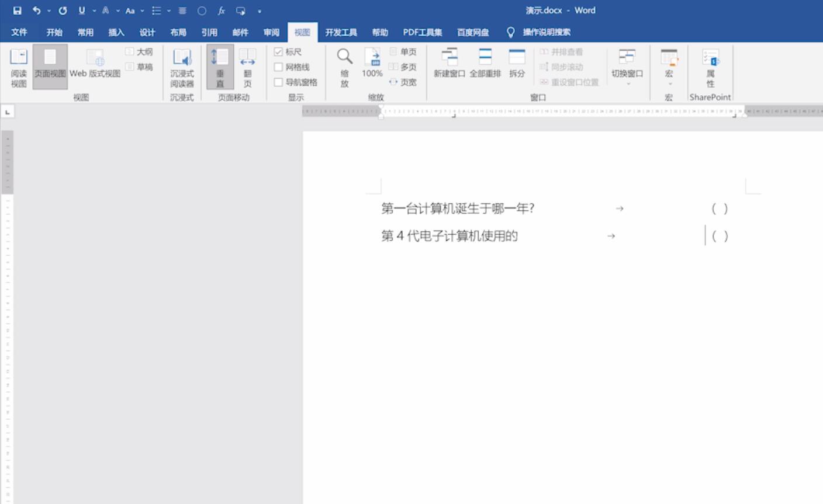Viewport: 823px width, 504px height.
Task: Expand the 宏 macros dropdown arrow
Action: click(x=669, y=84)
